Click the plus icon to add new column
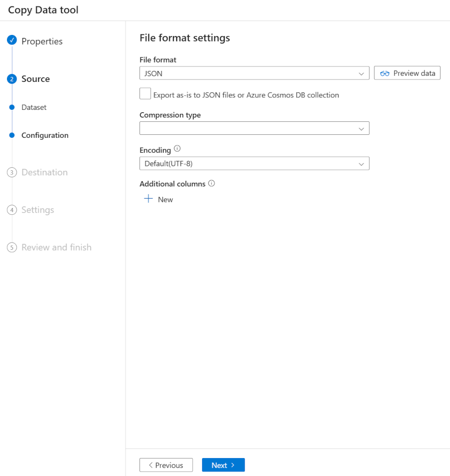450x476 pixels. pyautogui.click(x=148, y=199)
